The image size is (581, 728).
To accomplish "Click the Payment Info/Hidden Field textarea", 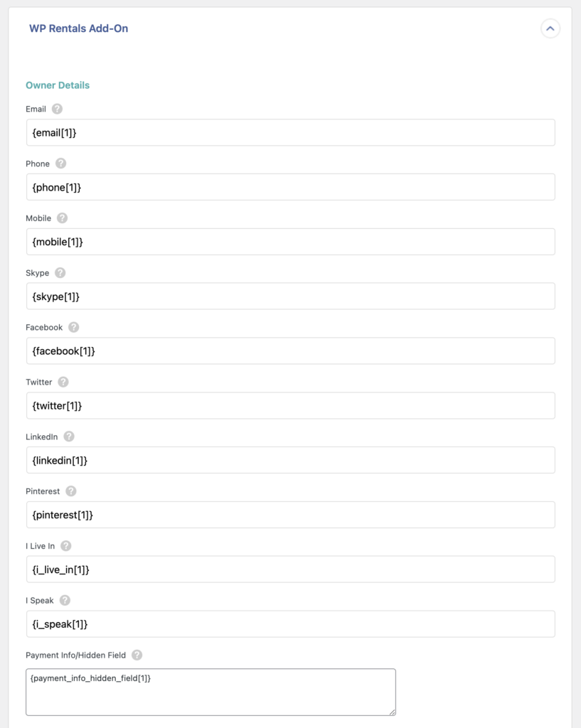I will 210,691.
